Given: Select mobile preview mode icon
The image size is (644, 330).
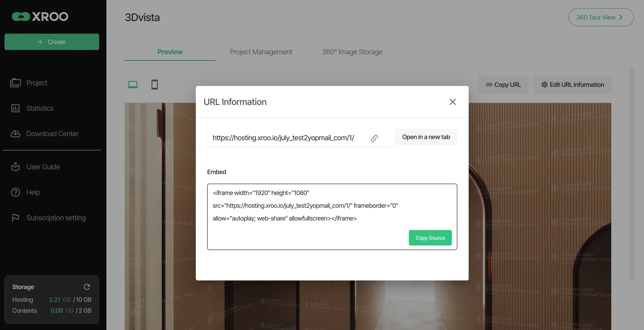Looking at the screenshot, I should [x=154, y=85].
